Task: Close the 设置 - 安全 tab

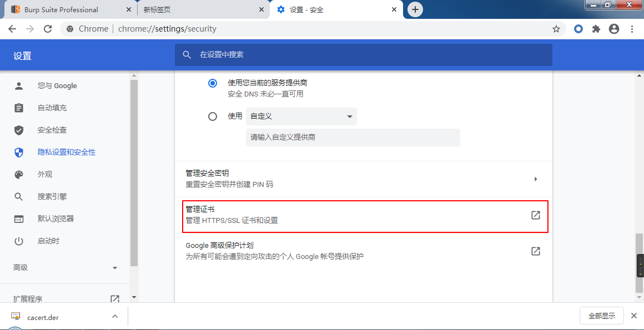Action: click(394, 9)
